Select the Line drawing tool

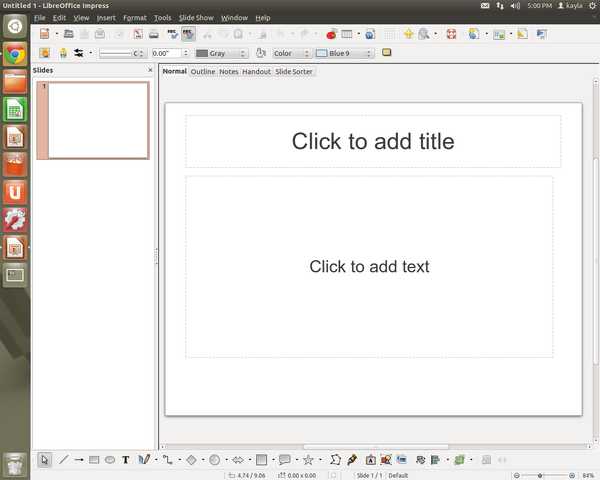pyautogui.click(x=64, y=459)
